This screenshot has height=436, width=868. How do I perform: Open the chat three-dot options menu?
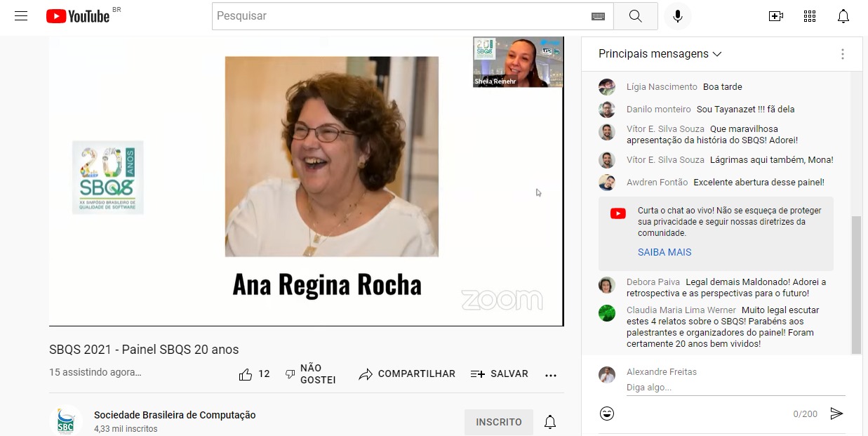[842, 54]
